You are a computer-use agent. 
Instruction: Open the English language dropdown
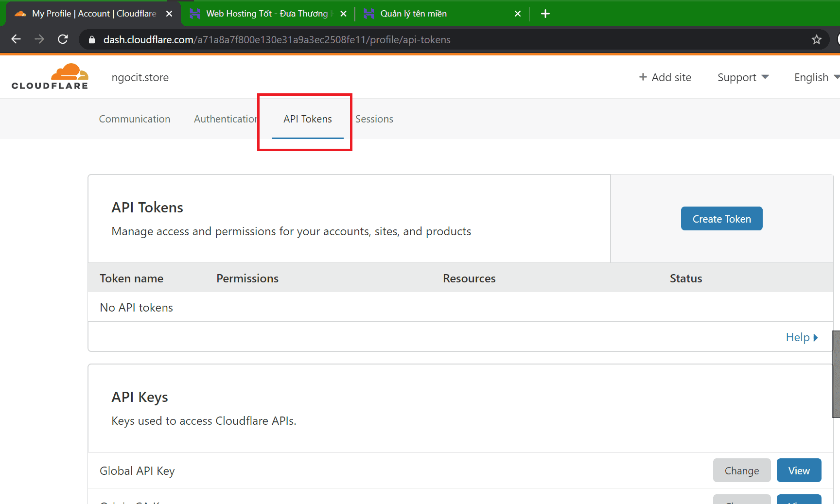point(816,77)
